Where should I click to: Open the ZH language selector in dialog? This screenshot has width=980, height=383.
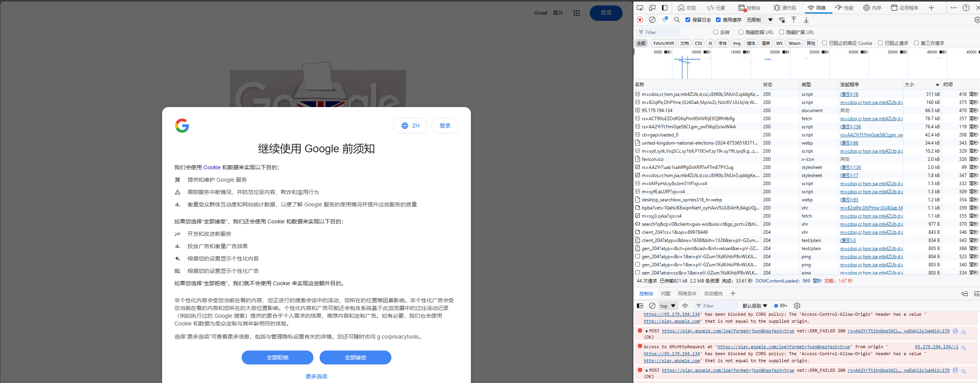(410, 126)
